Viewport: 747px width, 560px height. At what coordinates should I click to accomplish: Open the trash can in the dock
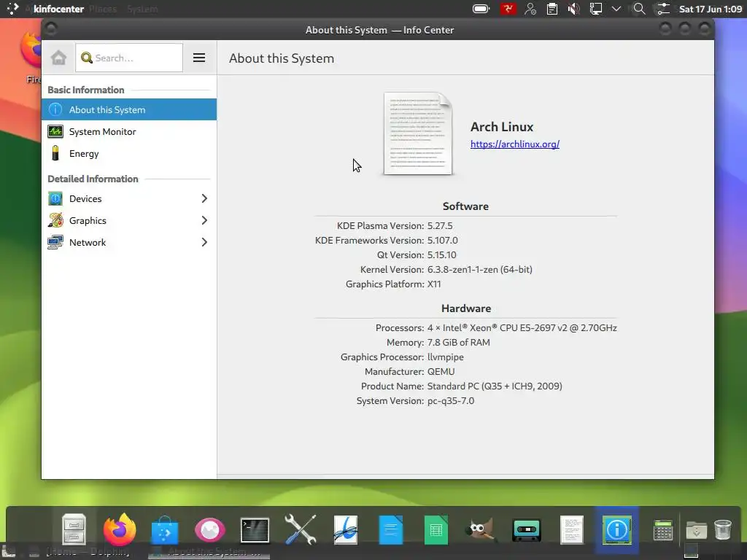(x=723, y=529)
